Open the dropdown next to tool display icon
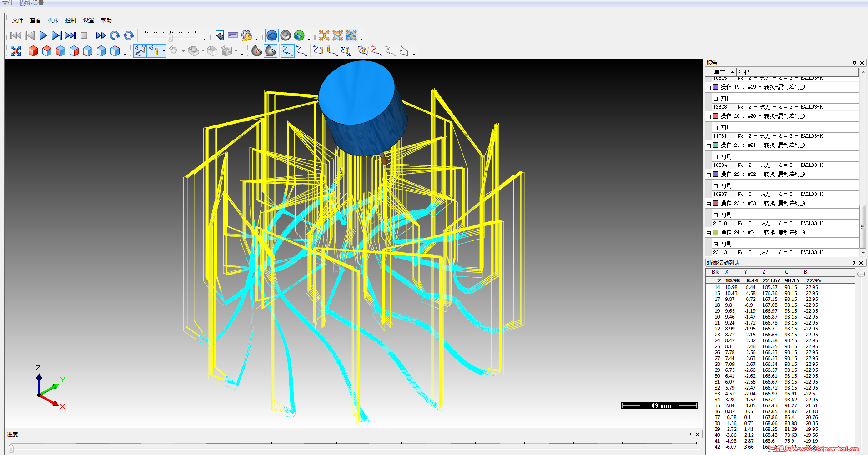868x455 pixels. point(164,51)
